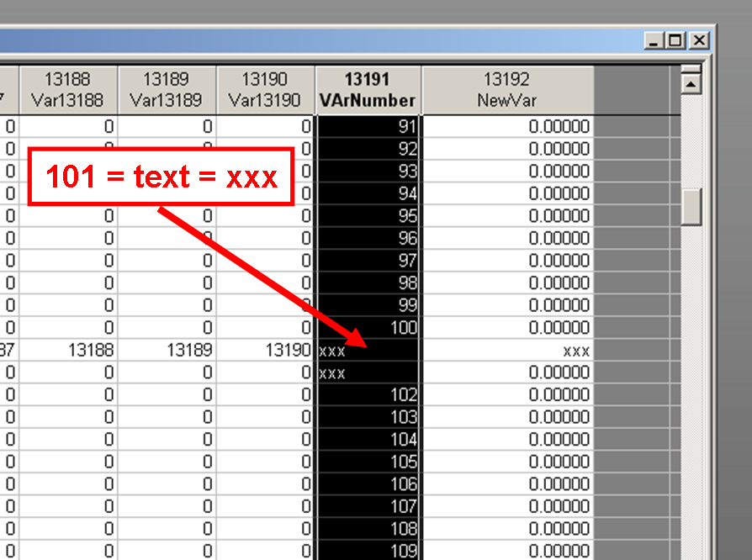Select the VArNumber column header
752x560 pixels.
coord(368,90)
